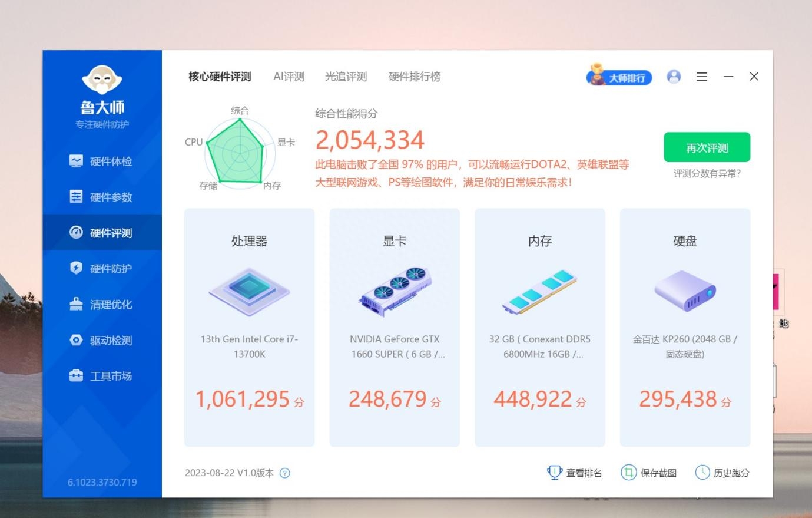The height and width of the screenshot is (518, 812).
Task: Click the 处理器 card heading
Action: [x=249, y=241]
